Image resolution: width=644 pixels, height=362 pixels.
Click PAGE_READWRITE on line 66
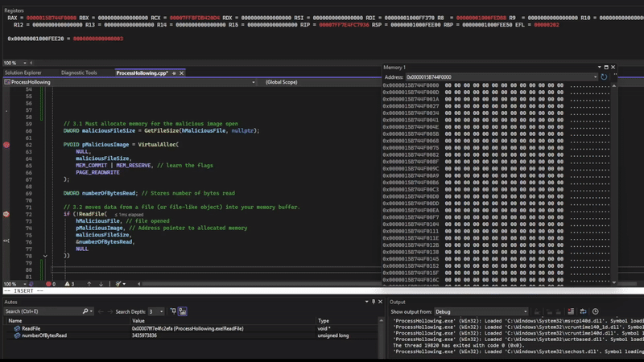tap(97, 172)
